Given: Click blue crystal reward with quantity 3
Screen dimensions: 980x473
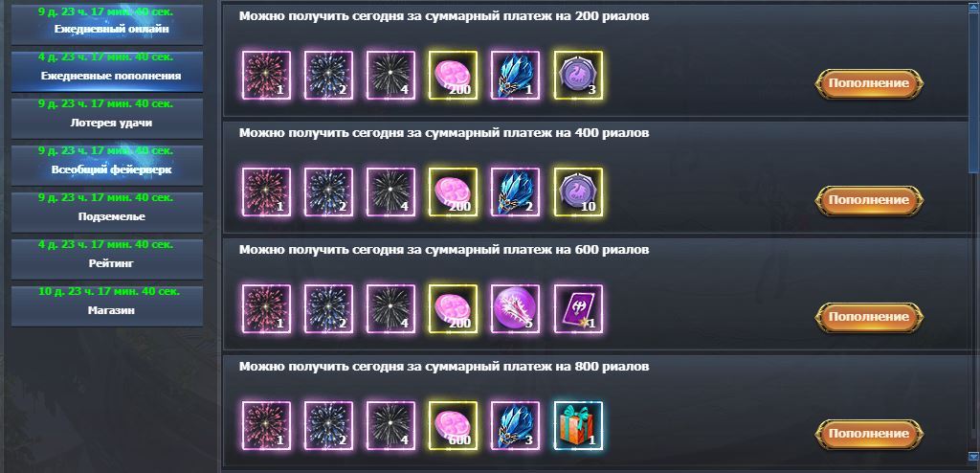Looking at the screenshot, I should [x=516, y=426].
